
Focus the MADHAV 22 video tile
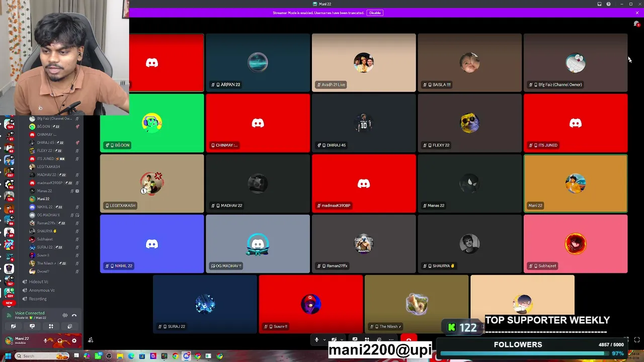point(258,184)
